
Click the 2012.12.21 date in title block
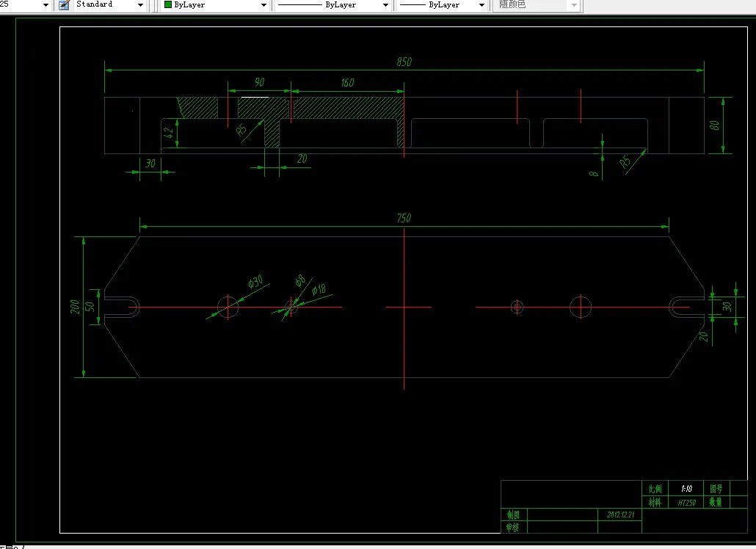coord(620,515)
